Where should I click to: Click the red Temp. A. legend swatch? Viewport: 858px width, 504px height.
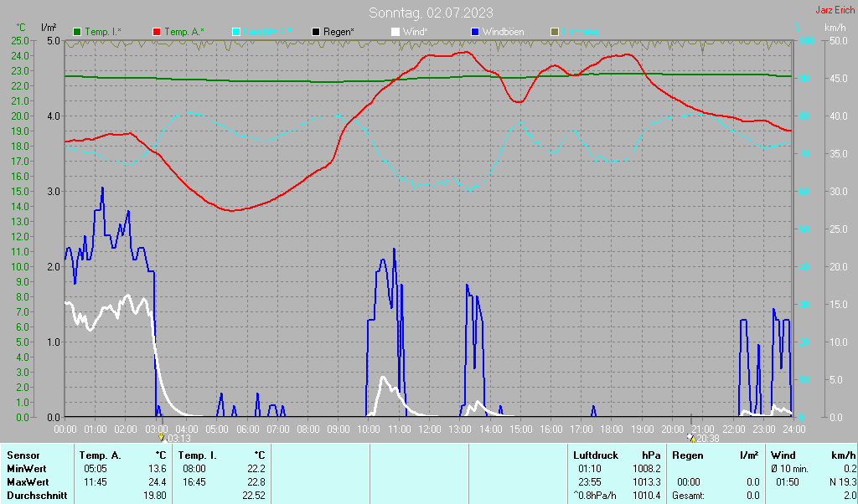tap(157, 32)
